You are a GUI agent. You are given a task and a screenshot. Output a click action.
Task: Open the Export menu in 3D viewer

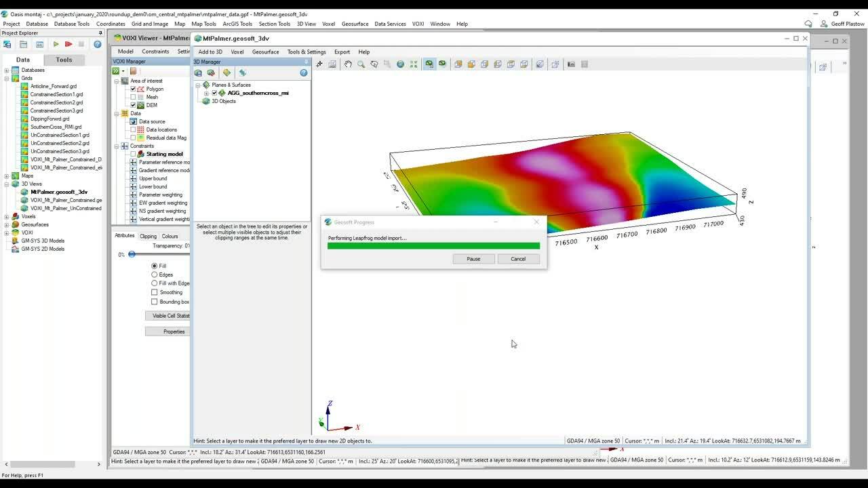tap(342, 52)
